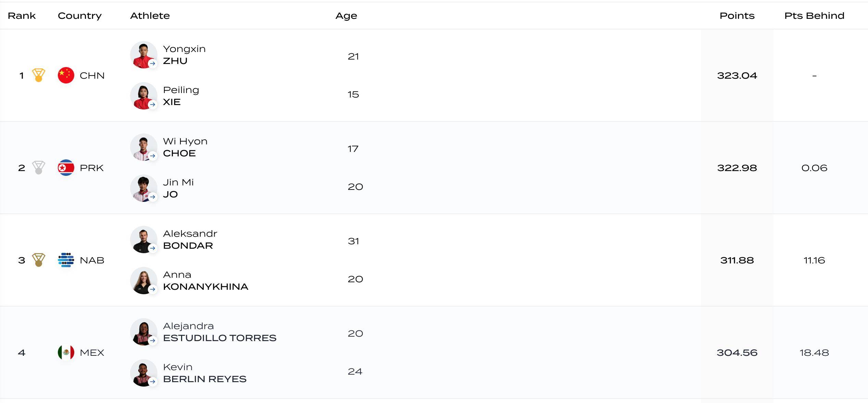The width and height of the screenshot is (868, 403).
Task: Click the gold medal icon for rank 1
Action: click(x=39, y=75)
